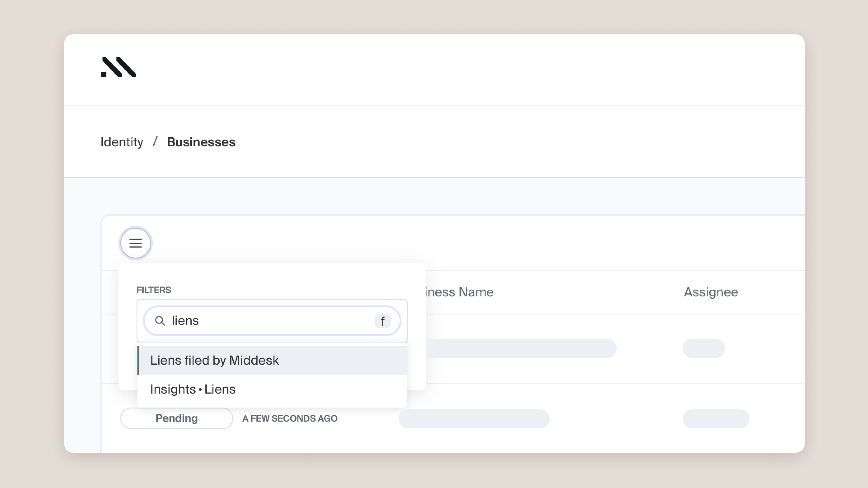
Task: Choose the 'Insights • Liens' filter option
Action: (272, 389)
